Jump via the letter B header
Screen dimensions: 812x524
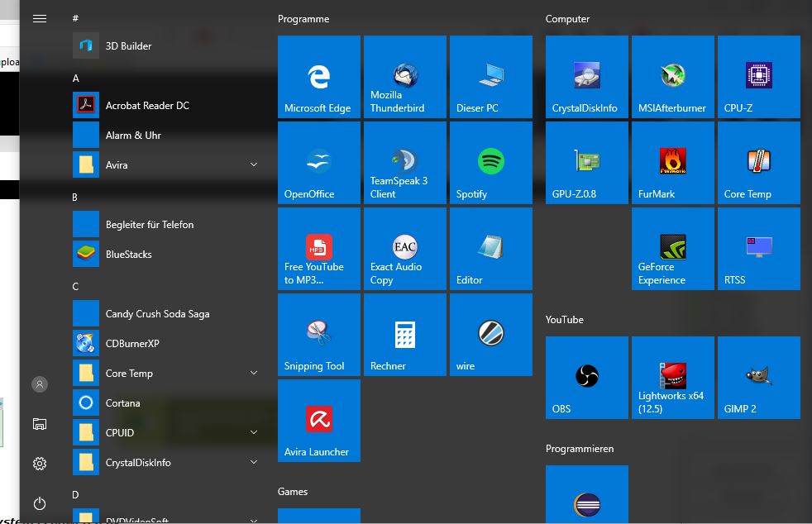pos(75,198)
